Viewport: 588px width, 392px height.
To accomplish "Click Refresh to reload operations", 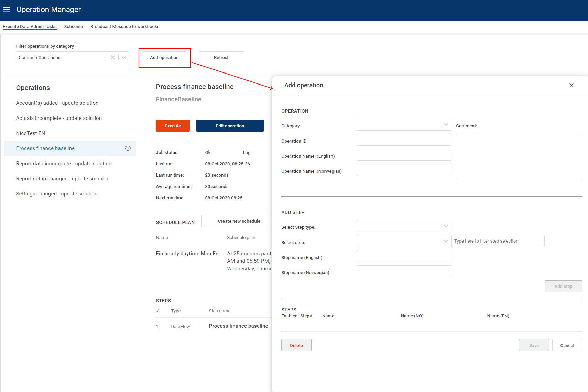I will [221, 57].
